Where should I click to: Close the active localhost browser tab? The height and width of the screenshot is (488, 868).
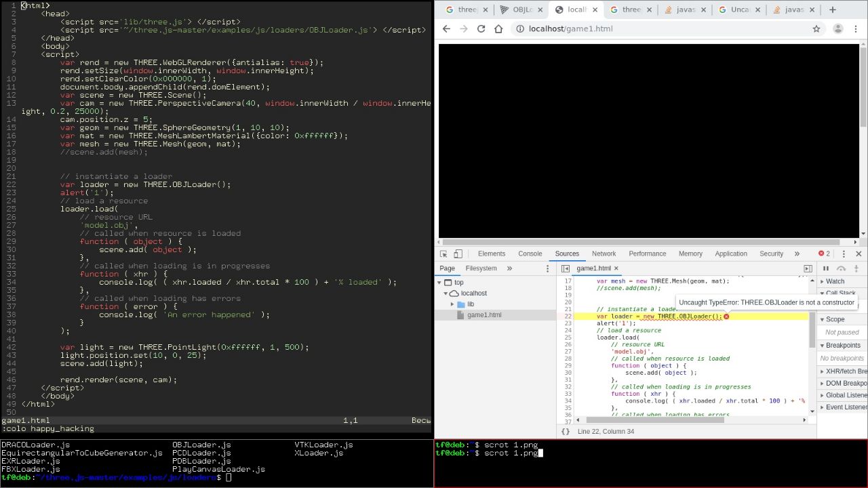tap(594, 9)
